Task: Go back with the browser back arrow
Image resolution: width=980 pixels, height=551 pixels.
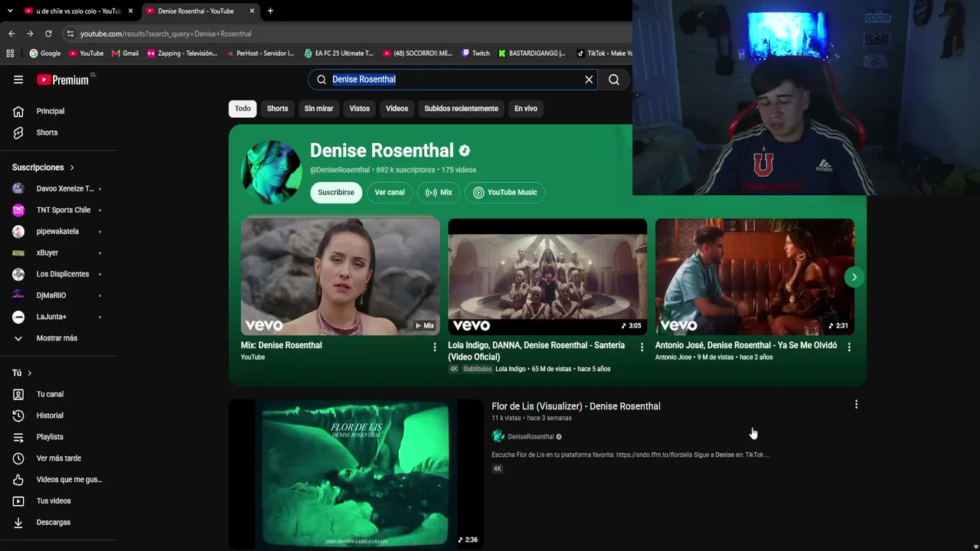Action: pyautogui.click(x=11, y=34)
